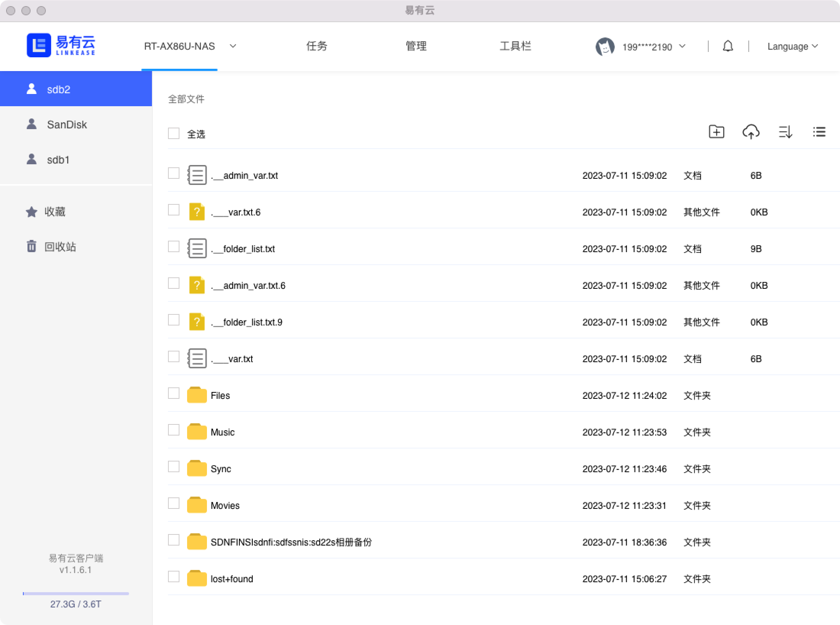
Task: Check the box for .___var.txt
Action: point(174,356)
